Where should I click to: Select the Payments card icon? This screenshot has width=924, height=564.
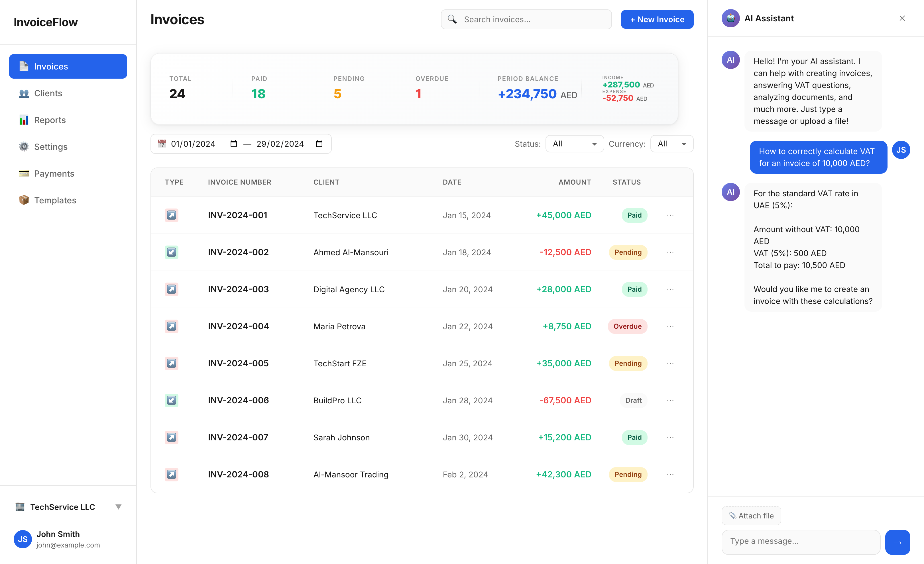[23, 173]
